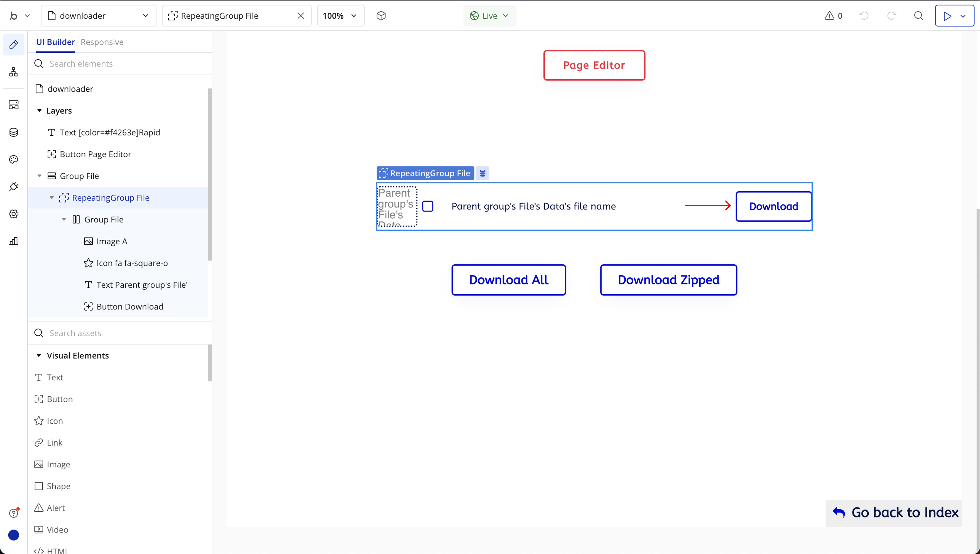Open the Logs bar chart icon
The image size is (980, 554).
coord(14,241)
